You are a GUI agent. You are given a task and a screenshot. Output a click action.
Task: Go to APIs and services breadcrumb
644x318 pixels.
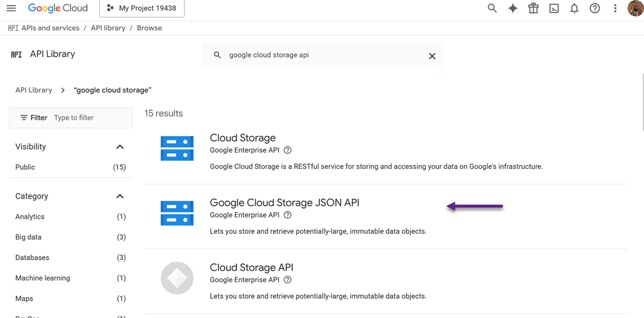(x=50, y=28)
